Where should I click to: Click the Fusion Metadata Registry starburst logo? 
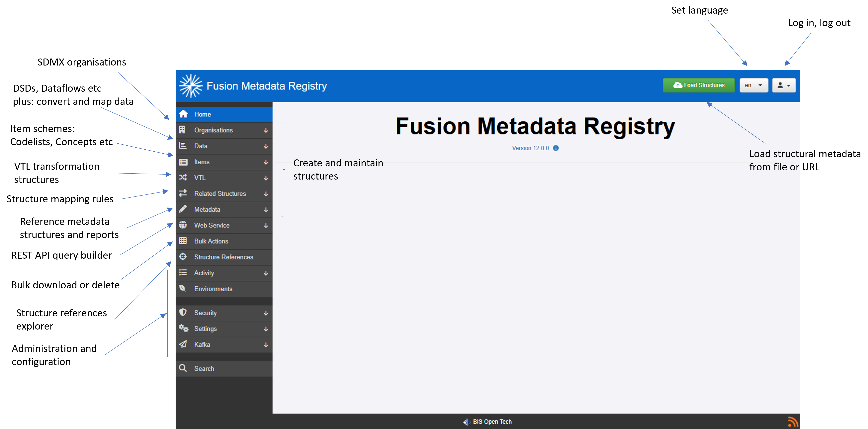191,86
